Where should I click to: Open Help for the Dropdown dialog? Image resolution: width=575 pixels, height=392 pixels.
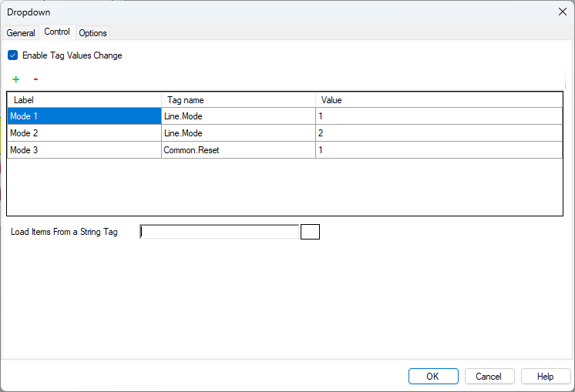[x=546, y=376]
